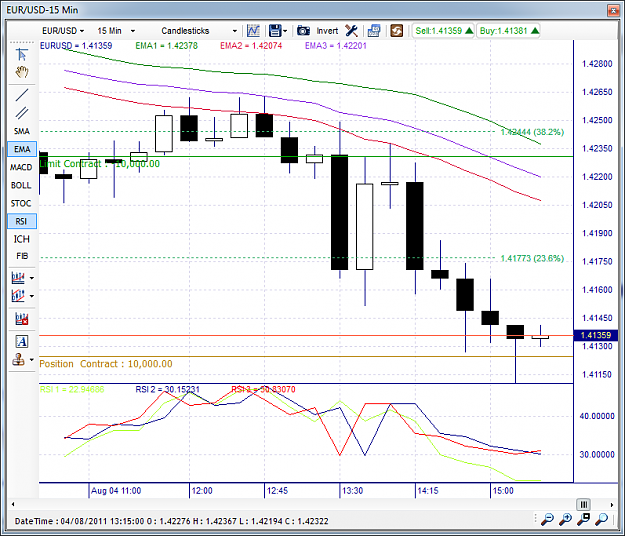The width and height of the screenshot is (625, 536).
Task: Click the zoom to area magnifier icon
Action: 584,518
